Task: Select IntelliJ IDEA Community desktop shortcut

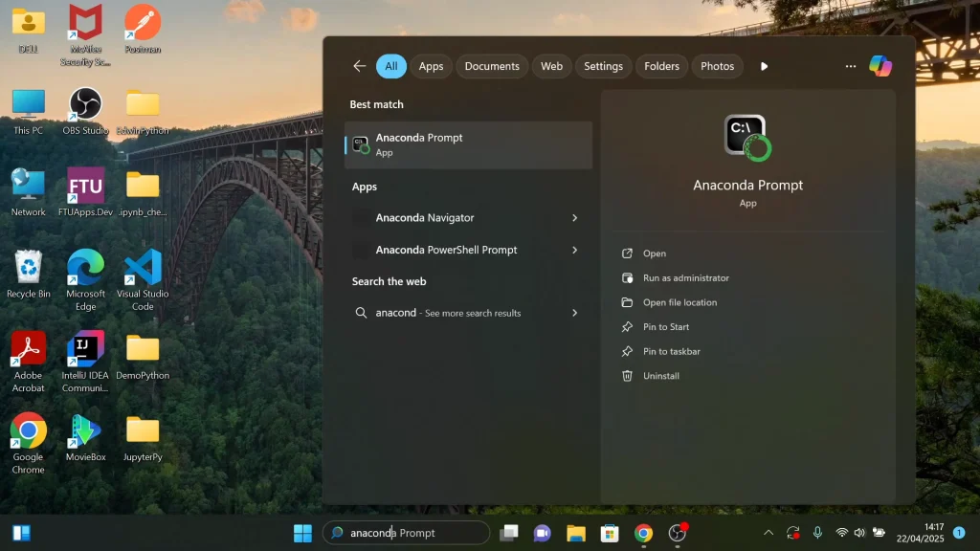Action: [85, 363]
